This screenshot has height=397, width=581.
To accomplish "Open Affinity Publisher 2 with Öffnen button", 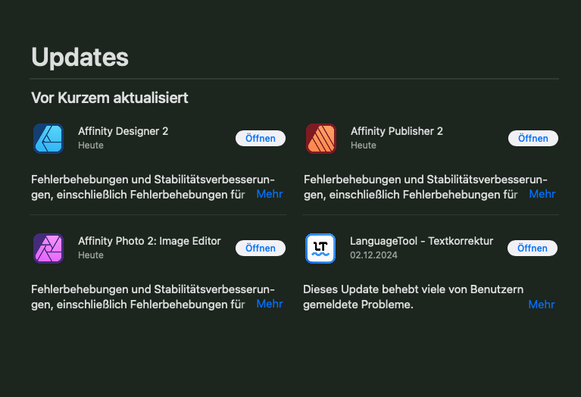I will tap(533, 138).
